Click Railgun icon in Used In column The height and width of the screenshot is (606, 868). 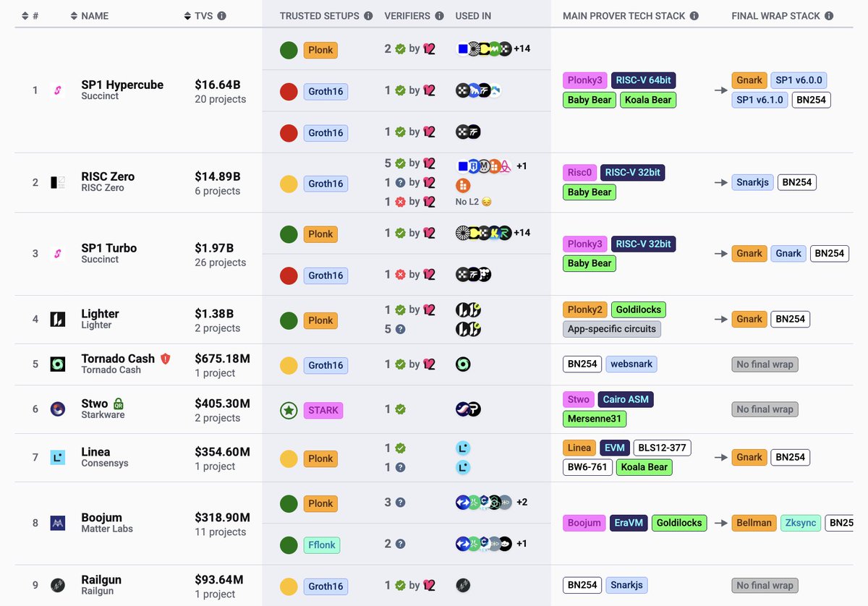pos(463,585)
